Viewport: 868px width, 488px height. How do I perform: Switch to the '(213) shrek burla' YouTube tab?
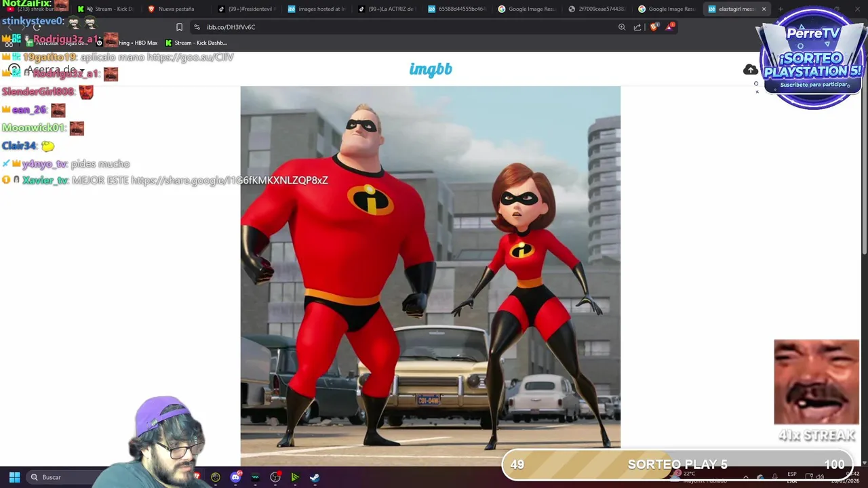point(37,9)
